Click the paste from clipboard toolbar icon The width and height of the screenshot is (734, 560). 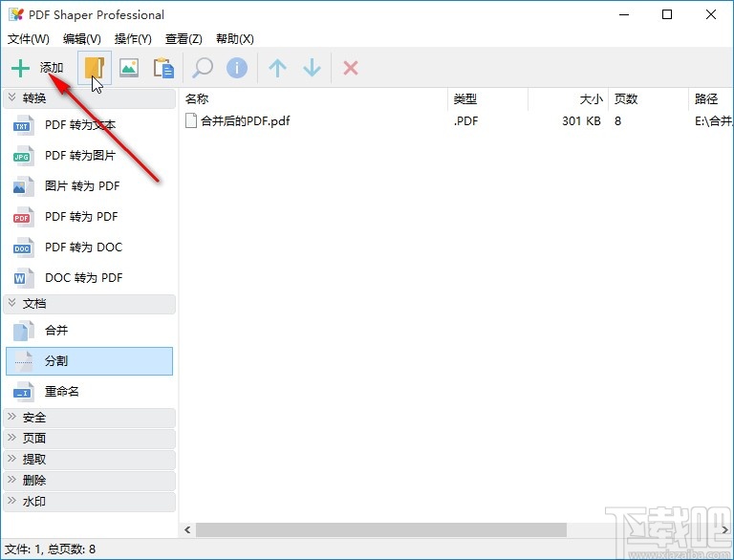click(x=163, y=68)
